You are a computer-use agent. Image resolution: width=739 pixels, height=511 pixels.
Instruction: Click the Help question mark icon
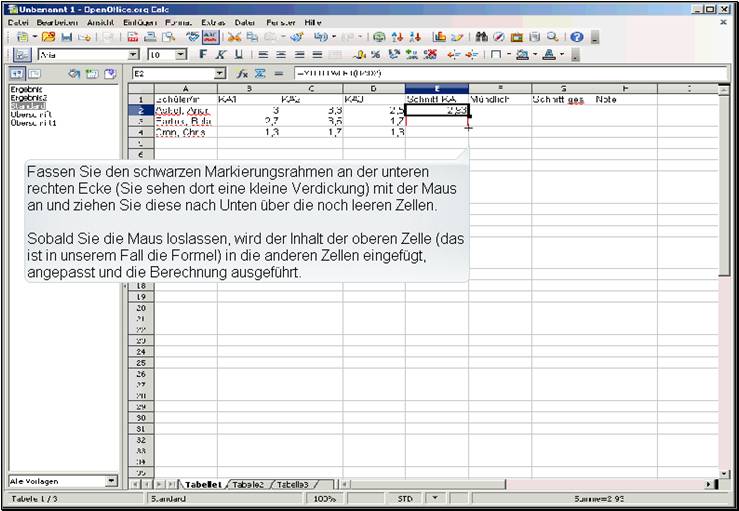[576, 37]
